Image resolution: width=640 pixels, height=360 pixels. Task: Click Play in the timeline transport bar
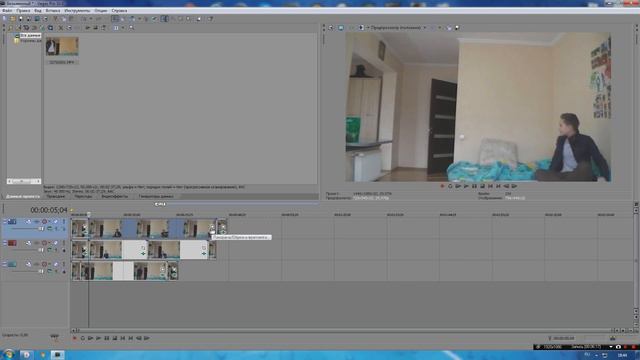98,338
